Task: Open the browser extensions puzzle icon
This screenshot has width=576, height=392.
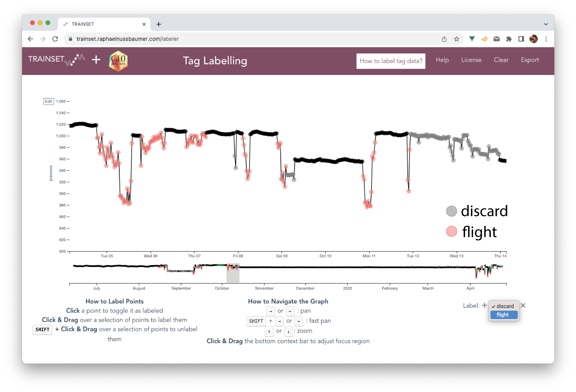Action: 509,39
